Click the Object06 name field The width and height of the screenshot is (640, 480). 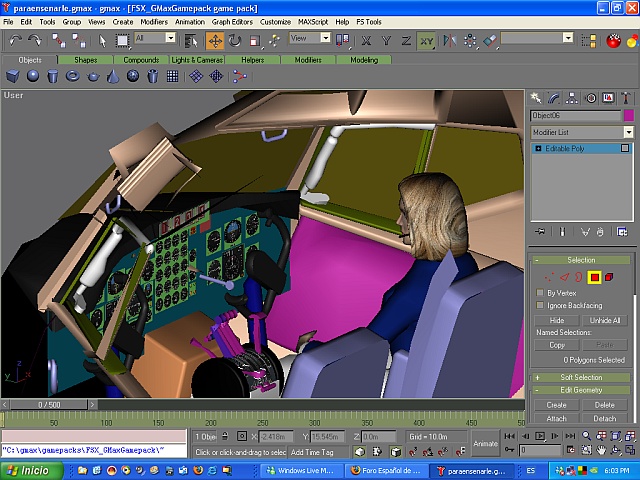[574, 116]
